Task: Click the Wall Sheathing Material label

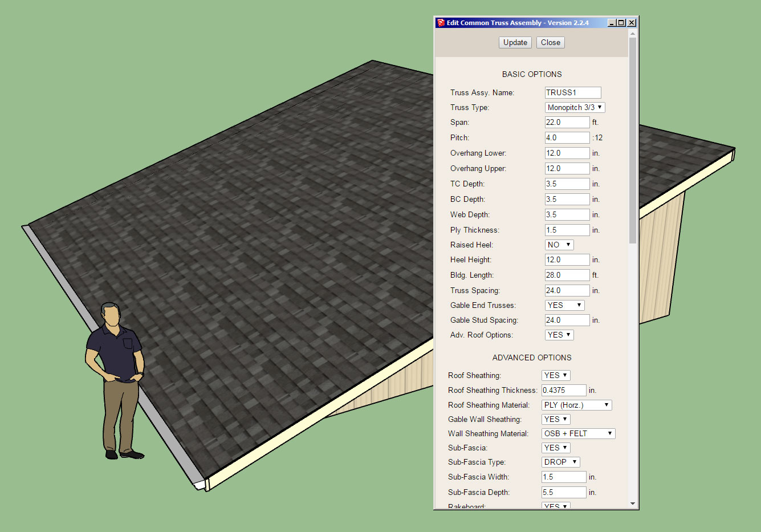Action: click(488, 434)
